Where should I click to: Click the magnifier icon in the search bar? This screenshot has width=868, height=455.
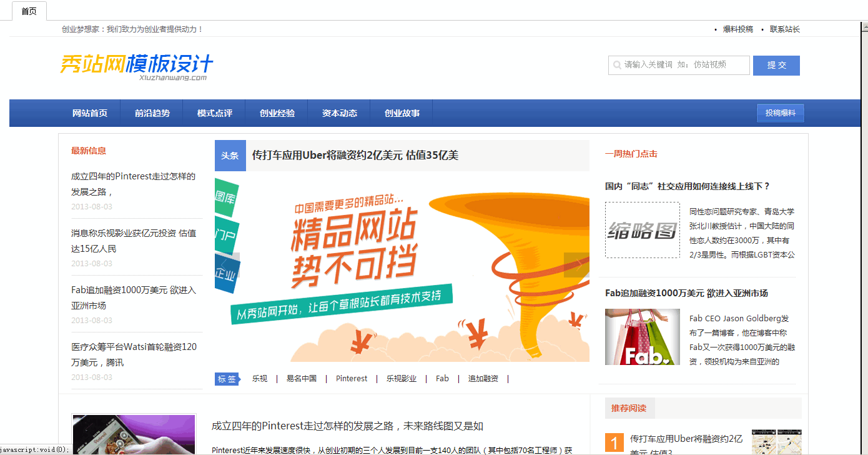(x=617, y=65)
